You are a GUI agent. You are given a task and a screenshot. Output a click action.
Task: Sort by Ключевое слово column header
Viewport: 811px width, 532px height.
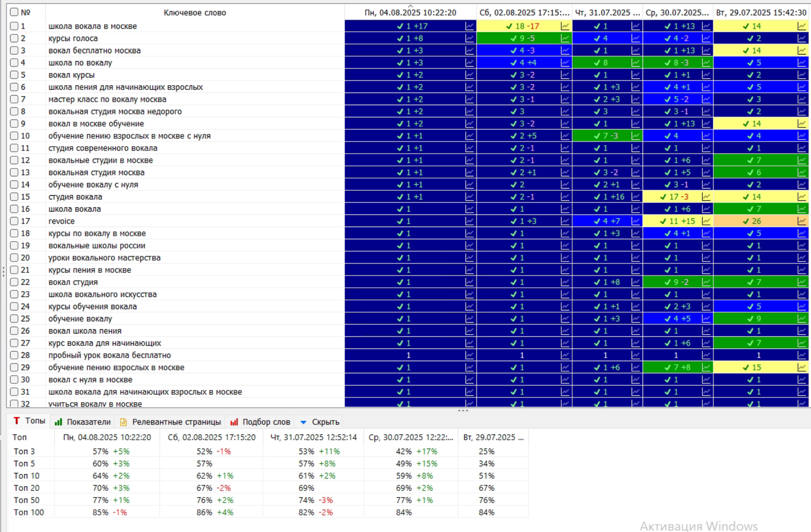pos(195,13)
